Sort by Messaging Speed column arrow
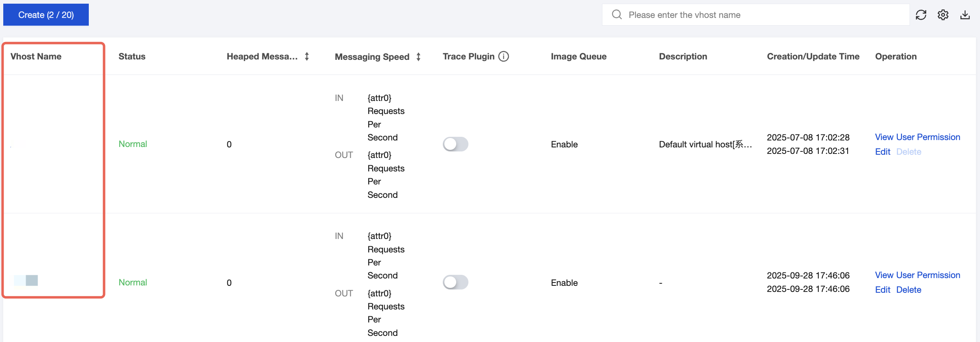 coord(418,57)
